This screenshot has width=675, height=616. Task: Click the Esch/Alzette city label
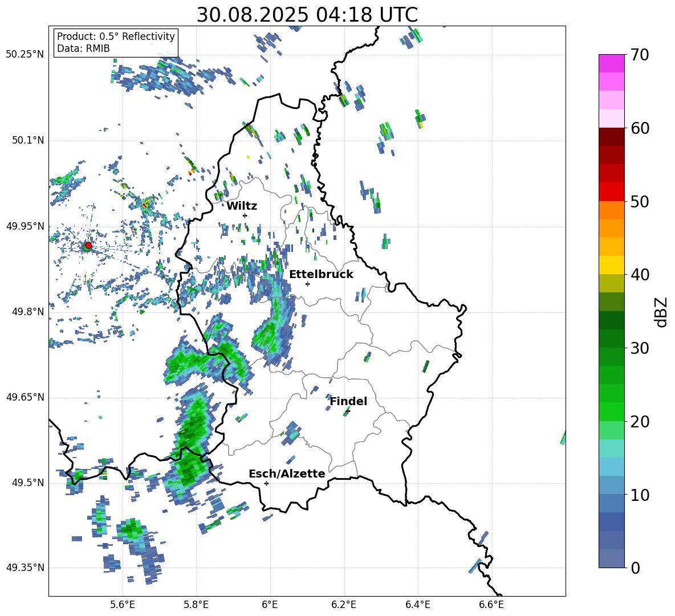tap(287, 474)
